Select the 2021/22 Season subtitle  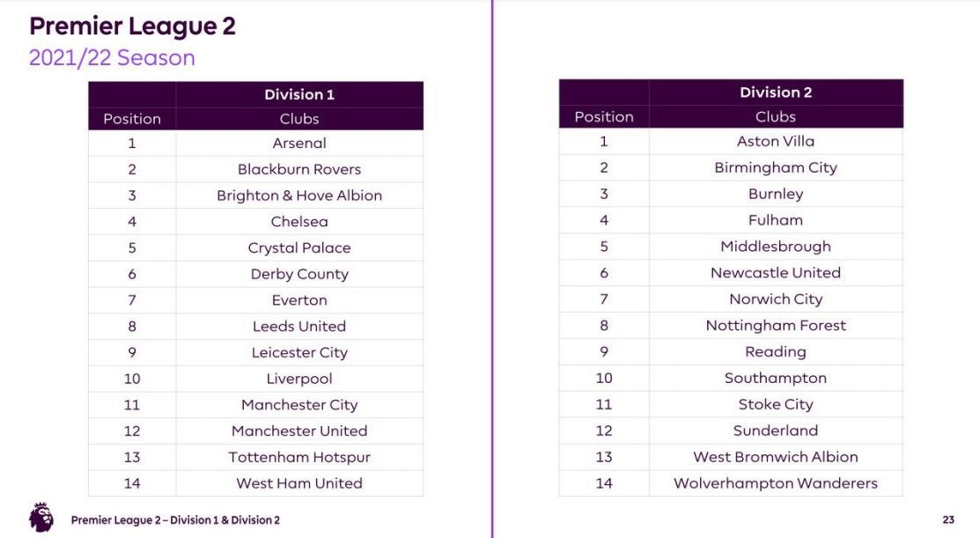pyautogui.click(x=112, y=58)
